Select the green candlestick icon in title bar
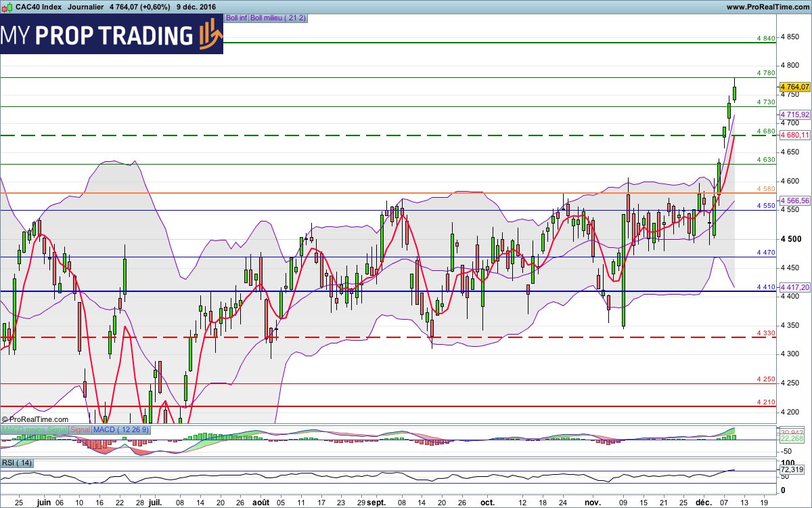Image resolution: width=812 pixels, height=508 pixels. pos(9,6)
